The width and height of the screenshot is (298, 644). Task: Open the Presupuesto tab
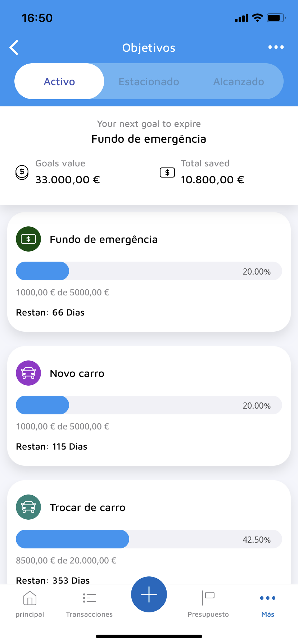pyautogui.click(x=208, y=604)
